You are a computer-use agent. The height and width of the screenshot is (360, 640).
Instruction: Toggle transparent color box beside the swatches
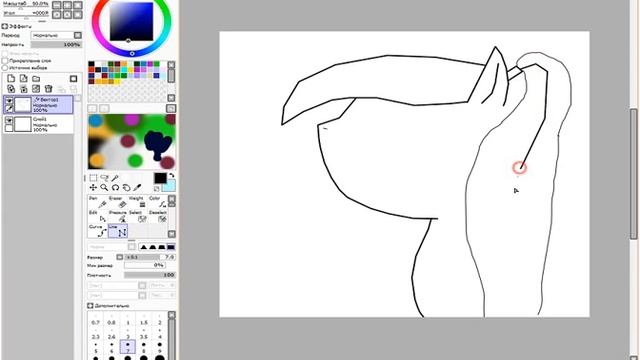tap(157, 189)
